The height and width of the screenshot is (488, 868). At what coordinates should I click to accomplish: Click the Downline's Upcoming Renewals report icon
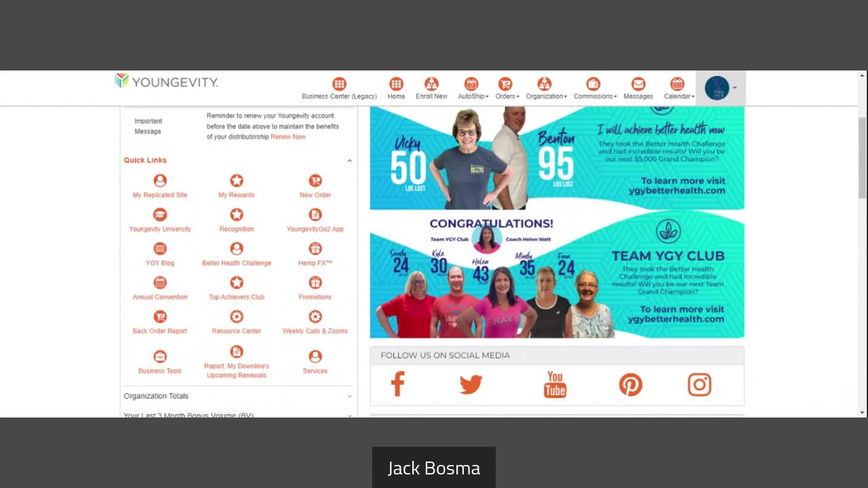pyautogui.click(x=237, y=352)
